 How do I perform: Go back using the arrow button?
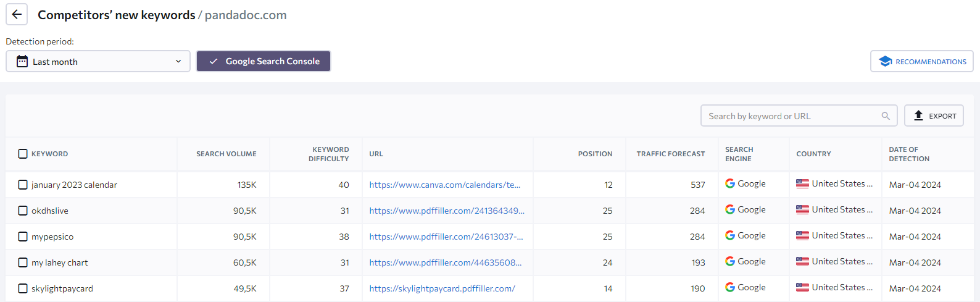pos(17,14)
